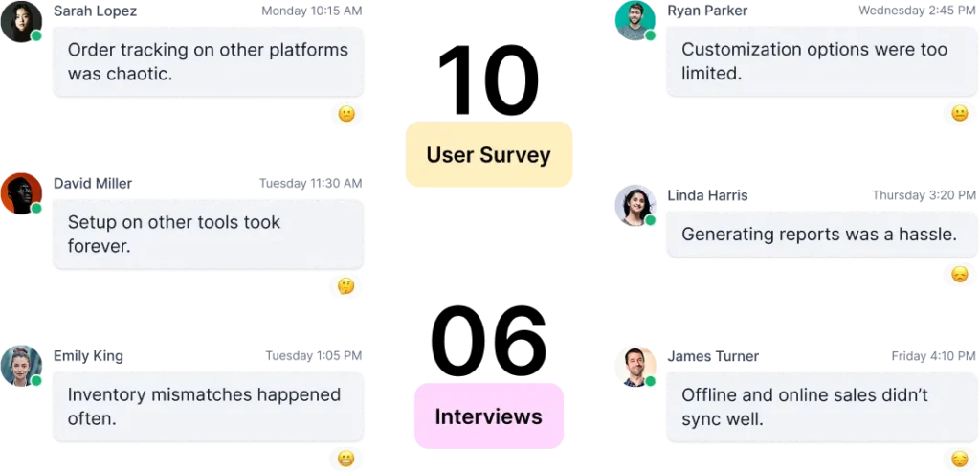Click the emoji reaction under the customization options message
This screenshot has height=472, width=980.
pyautogui.click(x=959, y=114)
